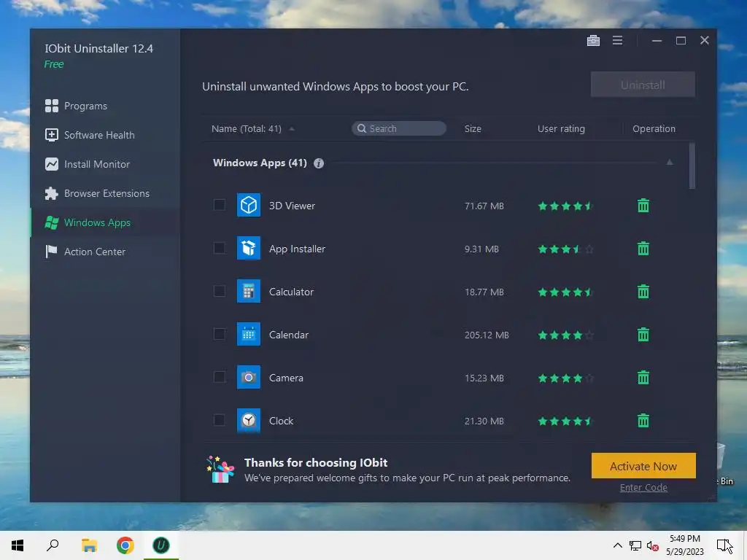Open Google Chrome from taskbar

pyautogui.click(x=125, y=545)
